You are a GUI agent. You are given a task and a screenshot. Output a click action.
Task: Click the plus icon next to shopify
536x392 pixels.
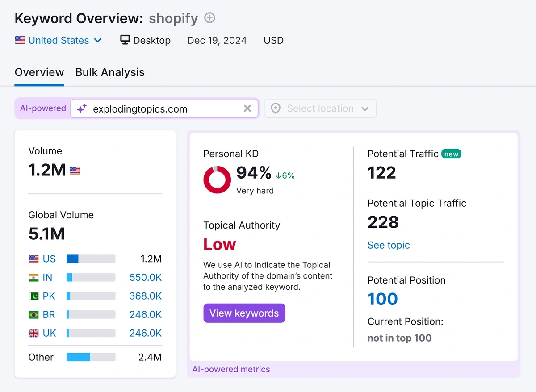pyautogui.click(x=209, y=18)
